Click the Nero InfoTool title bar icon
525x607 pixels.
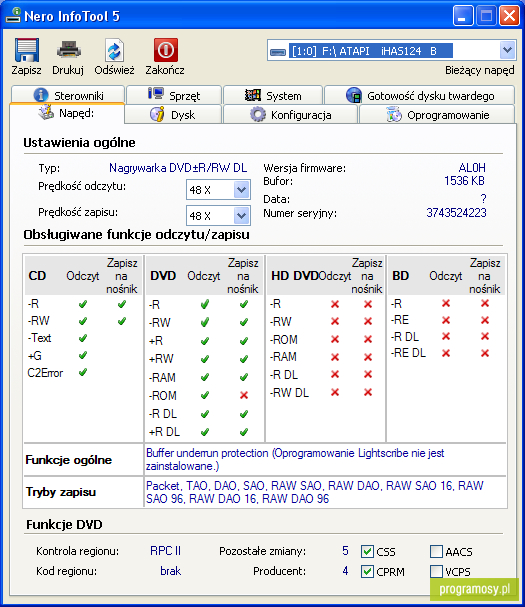click(x=13, y=15)
